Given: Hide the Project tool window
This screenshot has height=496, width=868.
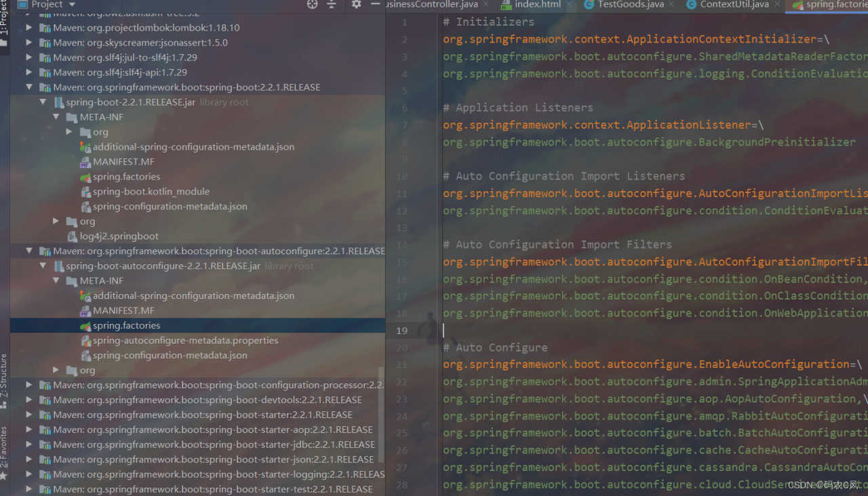Looking at the screenshot, I should pyautogui.click(x=376, y=4).
